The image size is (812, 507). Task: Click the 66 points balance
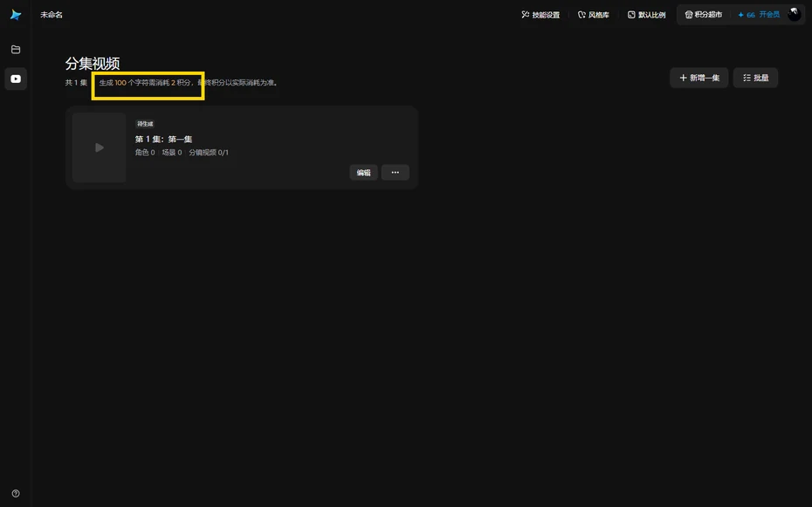747,15
